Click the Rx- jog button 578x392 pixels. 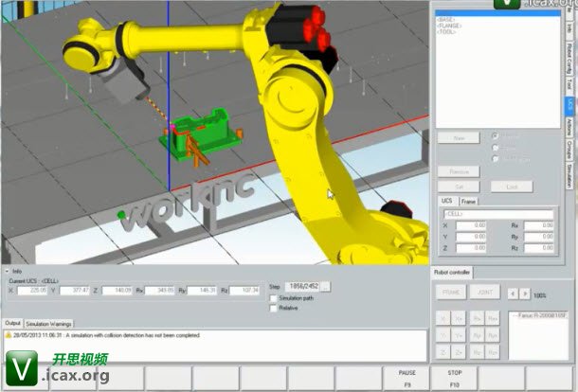477,318
